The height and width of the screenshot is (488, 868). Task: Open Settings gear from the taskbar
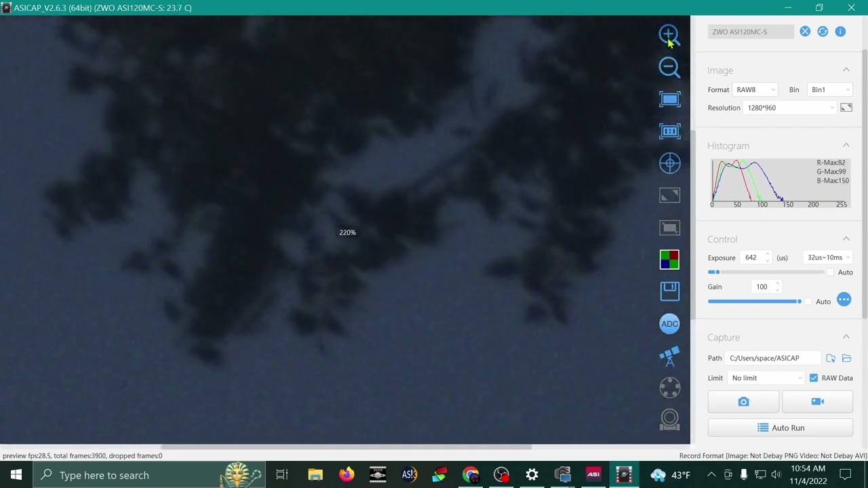(x=532, y=475)
